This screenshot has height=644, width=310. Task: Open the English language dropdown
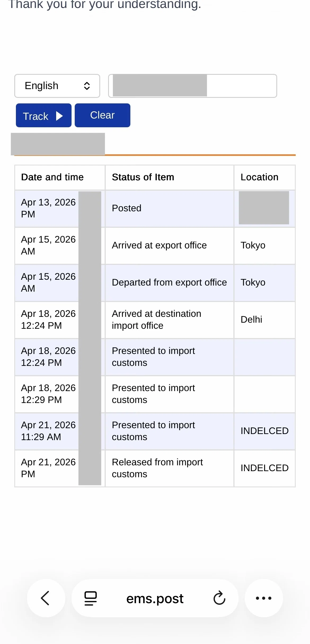[x=57, y=86]
